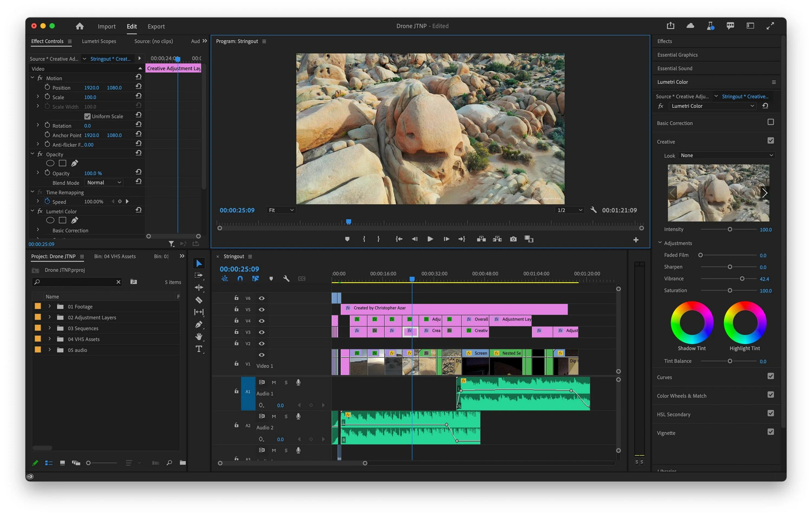Select the Razor tool

coord(199,300)
